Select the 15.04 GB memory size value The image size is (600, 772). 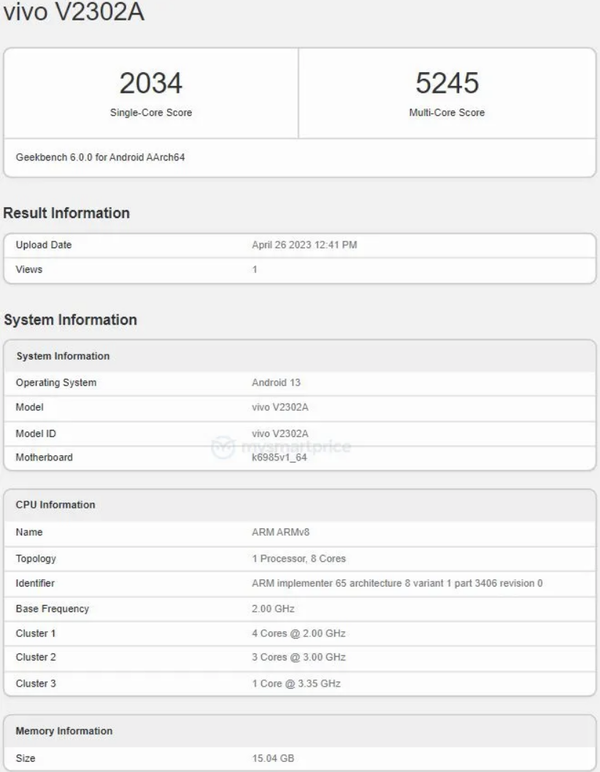coord(273,759)
